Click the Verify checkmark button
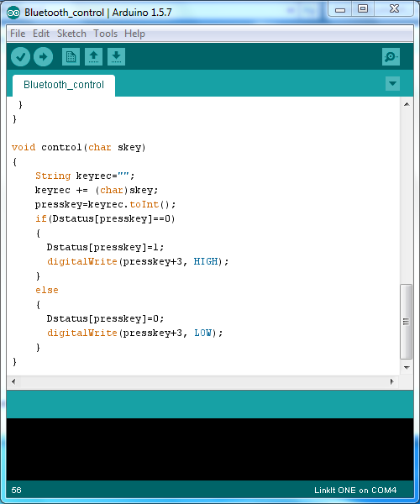Viewport: 420px width, 504px height. click(20, 57)
